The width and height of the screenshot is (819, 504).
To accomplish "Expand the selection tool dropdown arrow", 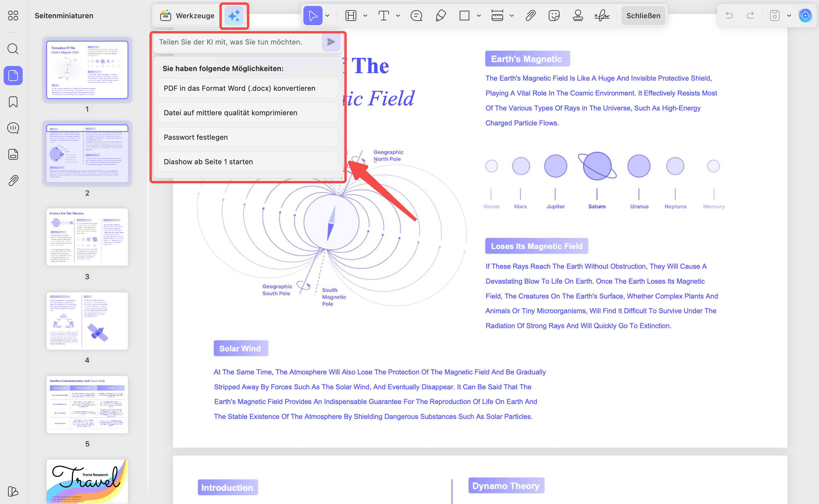I will point(327,16).
